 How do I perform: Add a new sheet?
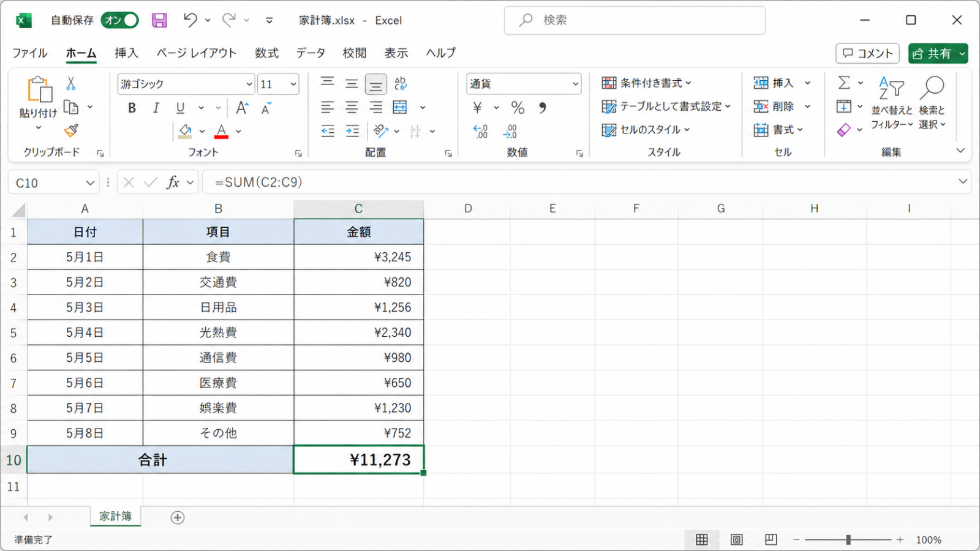point(178,517)
